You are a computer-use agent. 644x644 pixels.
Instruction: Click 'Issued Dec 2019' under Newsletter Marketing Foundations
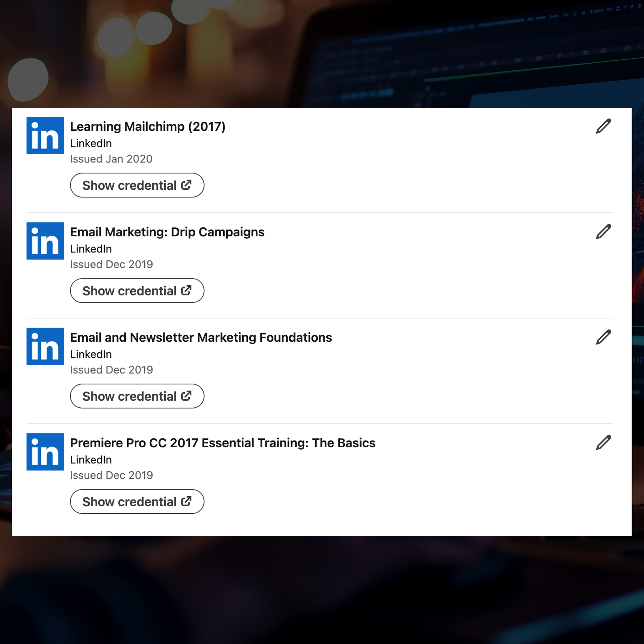[111, 370]
